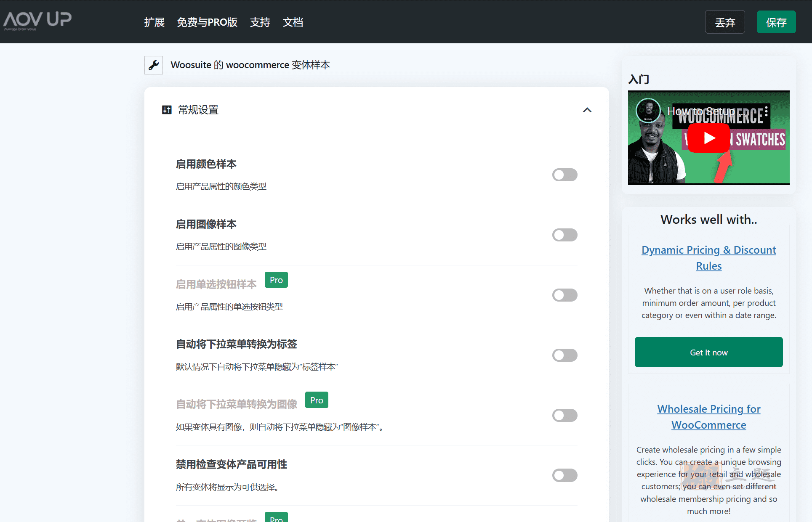
Task: Toggle 禁用检查变体产品可用性 switch
Action: (565, 476)
